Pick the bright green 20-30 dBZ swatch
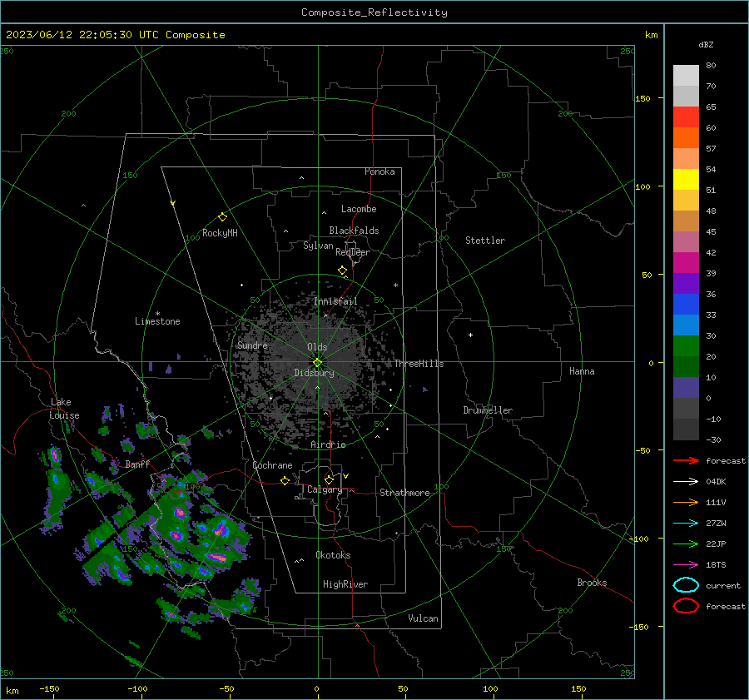Viewport: 749px width, 700px height. point(686,346)
